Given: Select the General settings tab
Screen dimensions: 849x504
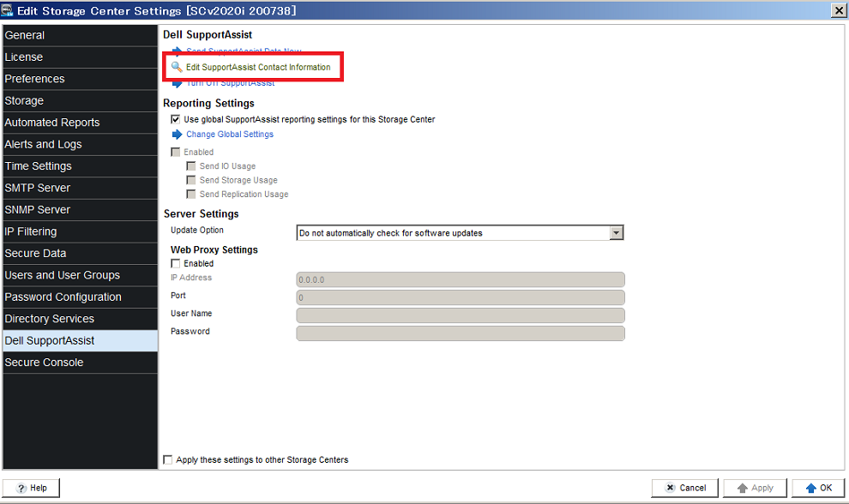Looking at the screenshot, I should [x=80, y=35].
